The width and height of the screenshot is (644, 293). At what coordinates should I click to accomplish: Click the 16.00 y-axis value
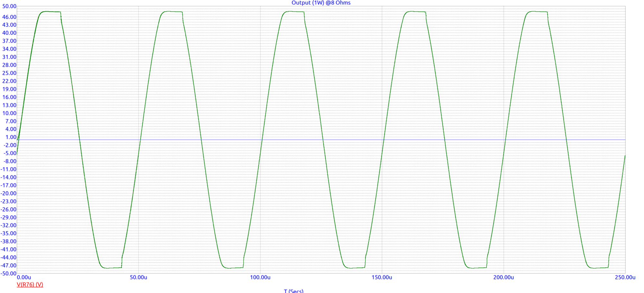coord(9,97)
